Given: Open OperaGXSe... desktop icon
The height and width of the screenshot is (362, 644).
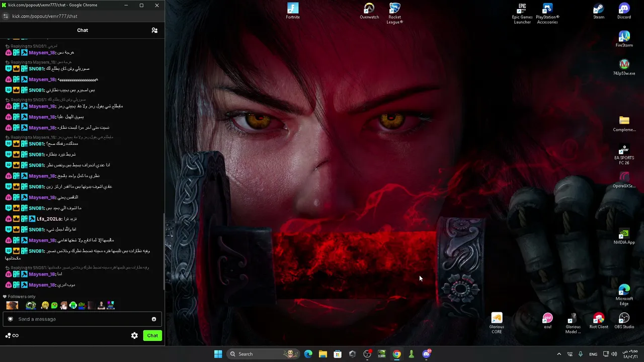Looking at the screenshot, I should (x=624, y=179).
